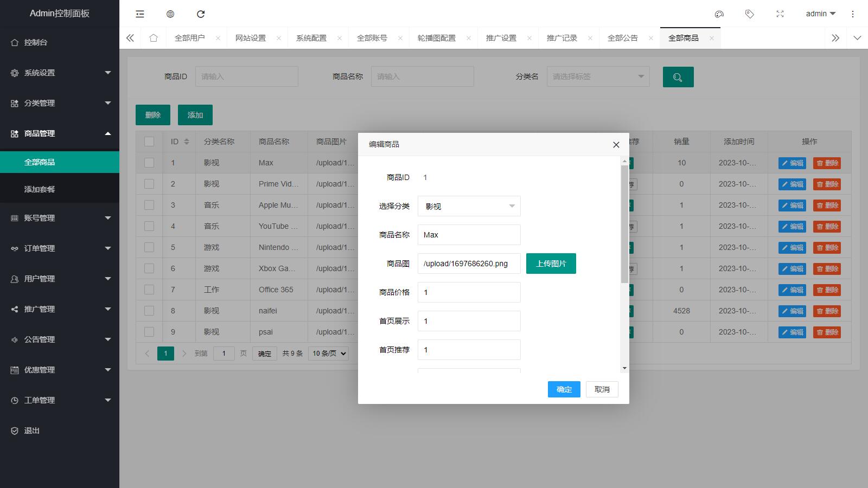Open the admin user dropdown

click(820, 14)
